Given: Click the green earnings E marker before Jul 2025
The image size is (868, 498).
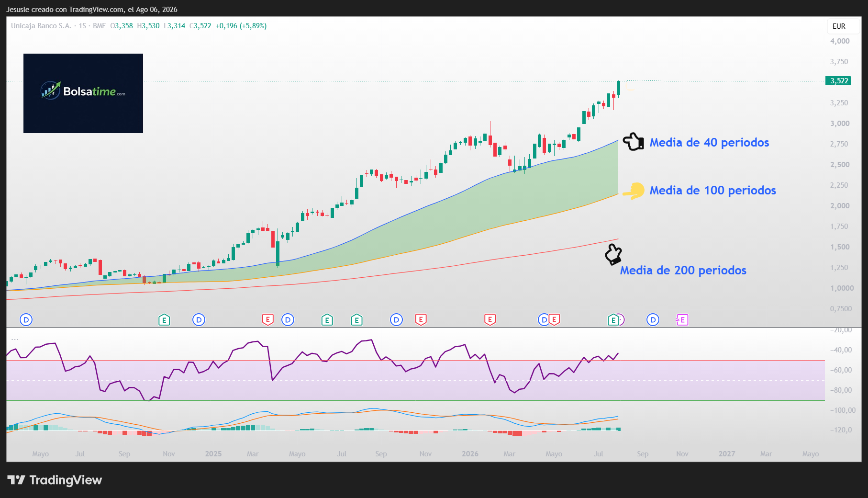Looking at the screenshot, I should point(327,320).
